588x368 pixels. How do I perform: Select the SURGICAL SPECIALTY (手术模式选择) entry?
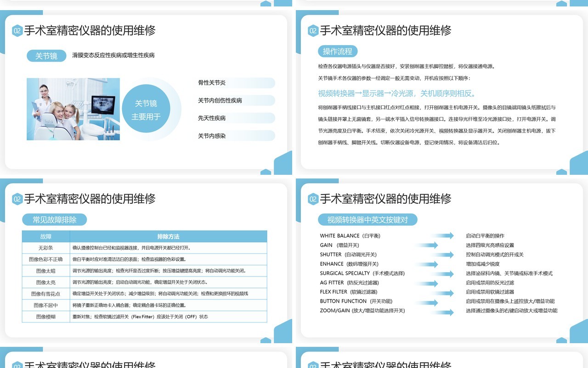(x=362, y=273)
